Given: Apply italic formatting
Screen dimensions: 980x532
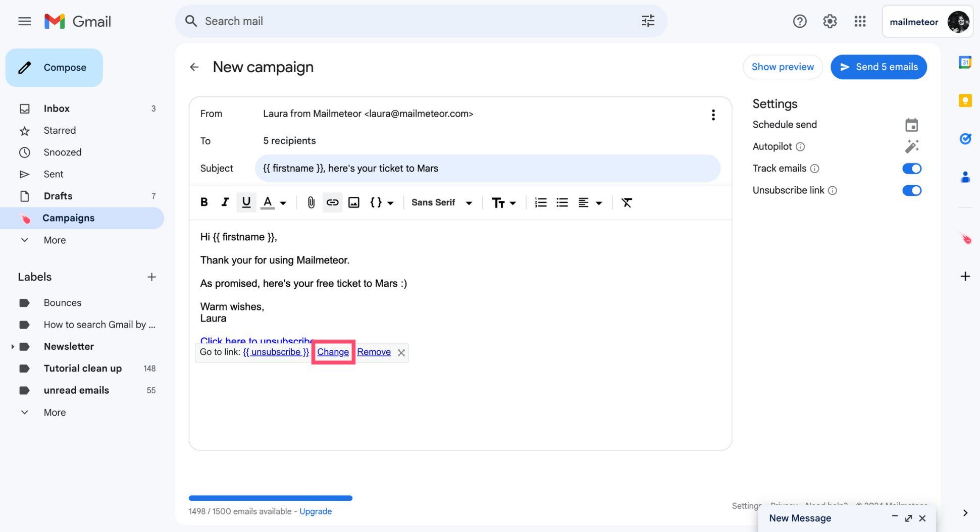Looking at the screenshot, I should coord(225,202).
